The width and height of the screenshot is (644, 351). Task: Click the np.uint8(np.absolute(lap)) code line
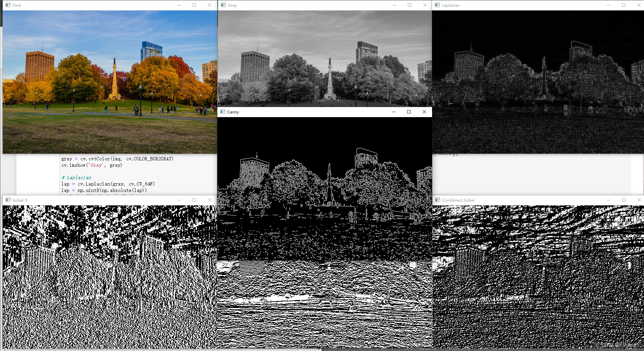[x=104, y=190]
